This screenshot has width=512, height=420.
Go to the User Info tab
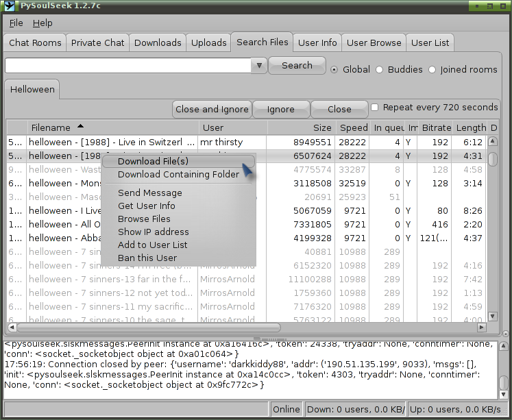point(317,42)
